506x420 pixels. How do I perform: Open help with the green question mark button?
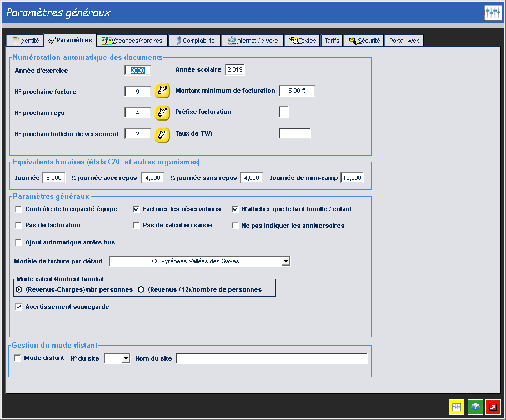click(x=475, y=407)
